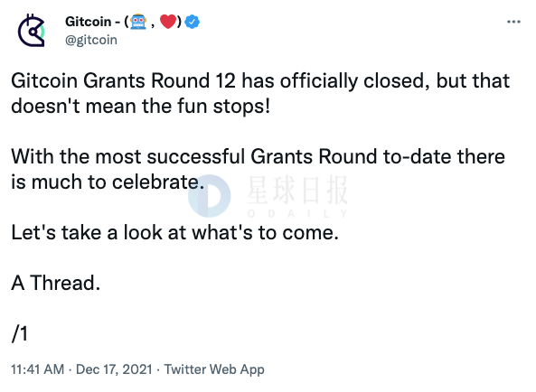Click the Dec 17, 2021 date
Viewport: 536px width, 392px height.
pyautogui.click(x=114, y=369)
